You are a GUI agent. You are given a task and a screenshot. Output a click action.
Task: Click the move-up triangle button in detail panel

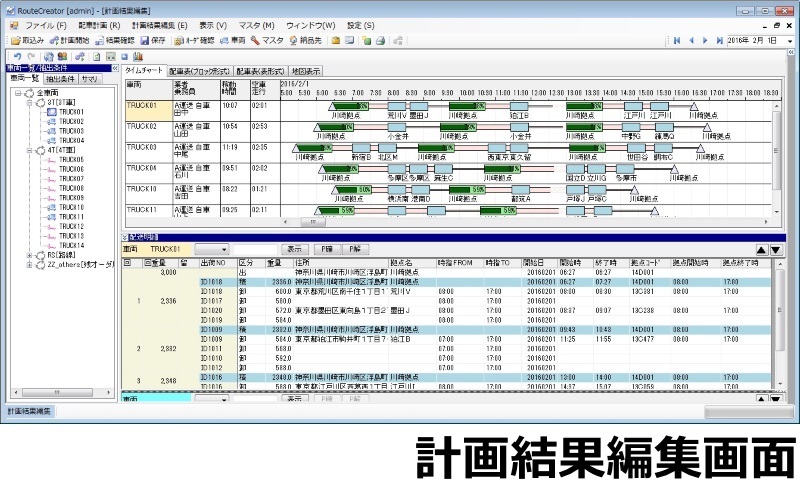tap(762, 249)
